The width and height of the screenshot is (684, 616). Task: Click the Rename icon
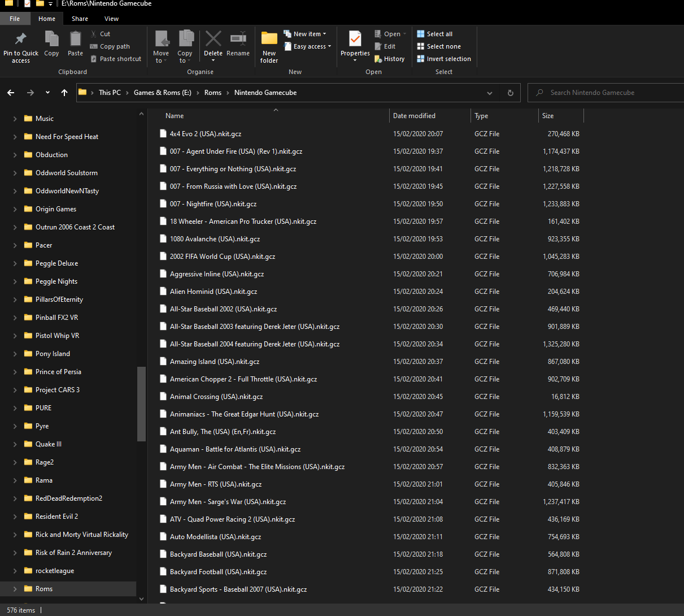pos(238,38)
